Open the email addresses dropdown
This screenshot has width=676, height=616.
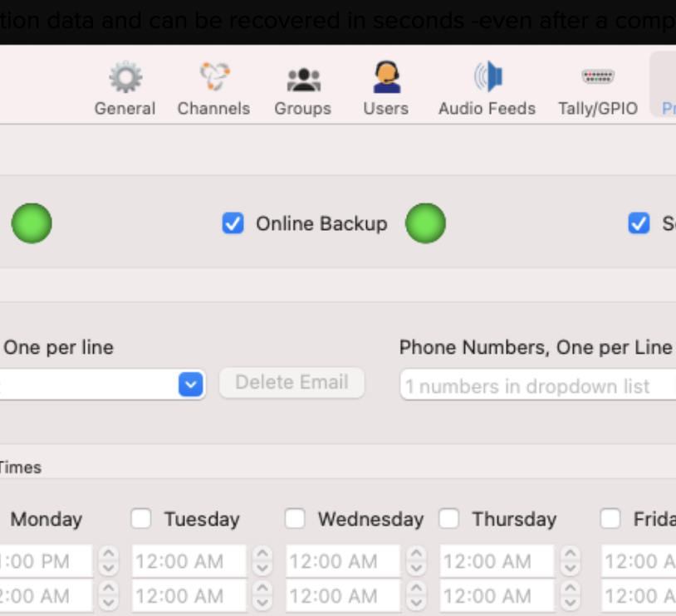190,384
